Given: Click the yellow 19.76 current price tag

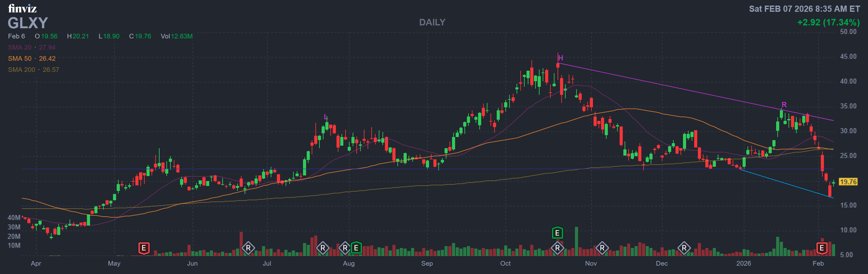Looking at the screenshot, I should pyautogui.click(x=848, y=182).
